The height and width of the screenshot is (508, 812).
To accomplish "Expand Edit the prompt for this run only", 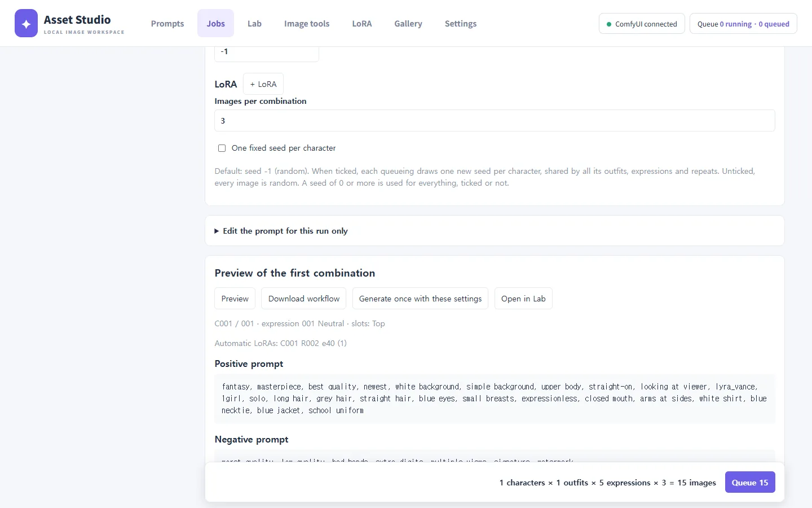I will click(x=281, y=231).
